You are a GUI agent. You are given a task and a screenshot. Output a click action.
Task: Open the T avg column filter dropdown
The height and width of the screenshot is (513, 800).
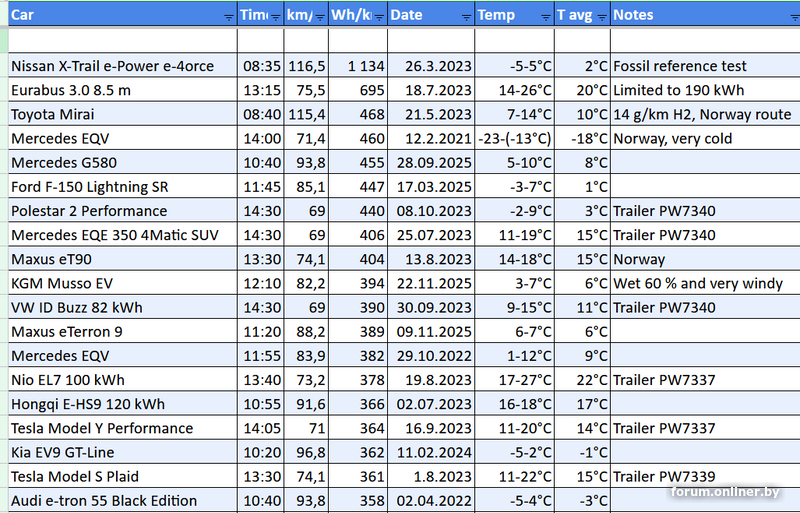point(602,17)
